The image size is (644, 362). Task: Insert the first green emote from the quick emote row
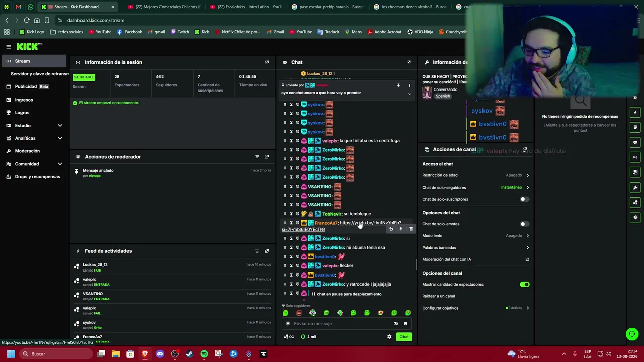pos(286,313)
